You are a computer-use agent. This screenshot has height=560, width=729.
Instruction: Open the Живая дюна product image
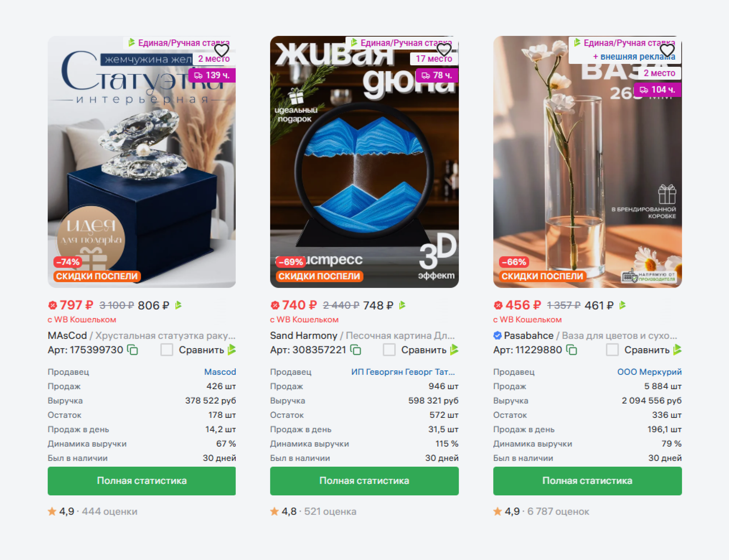tap(364, 162)
